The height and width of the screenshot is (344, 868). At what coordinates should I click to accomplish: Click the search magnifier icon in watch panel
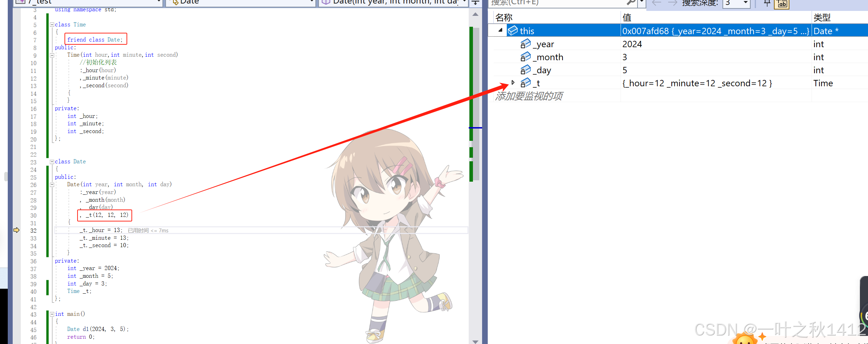pyautogui.click(x=631, y=3)
